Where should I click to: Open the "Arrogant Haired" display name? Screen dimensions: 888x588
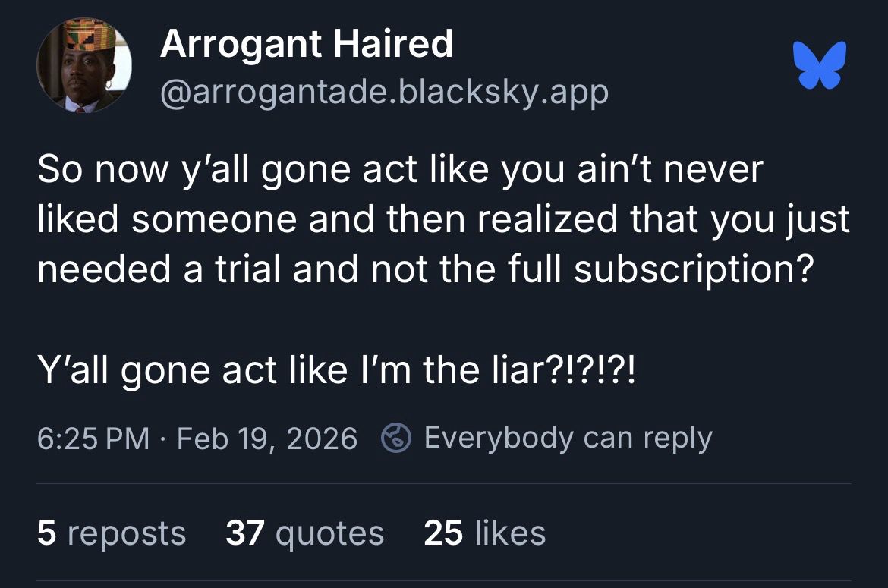pyautogui.click(x=306, y=44)
